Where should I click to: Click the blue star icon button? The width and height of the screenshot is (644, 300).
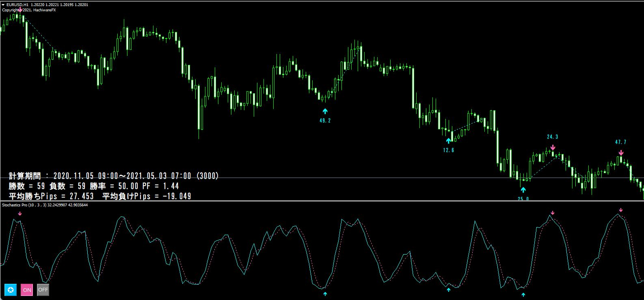[x=11, y=290]
